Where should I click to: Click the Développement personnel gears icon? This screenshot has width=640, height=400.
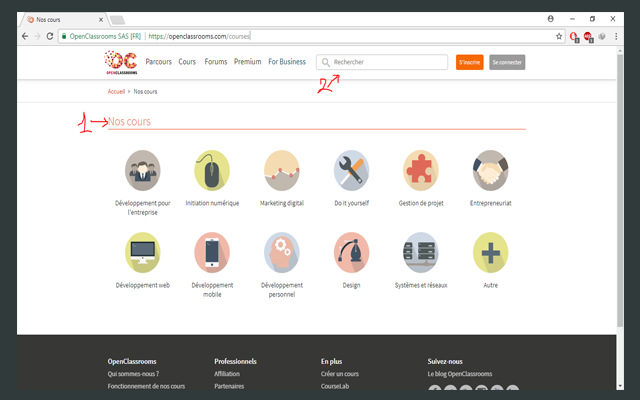pos(281,251)
